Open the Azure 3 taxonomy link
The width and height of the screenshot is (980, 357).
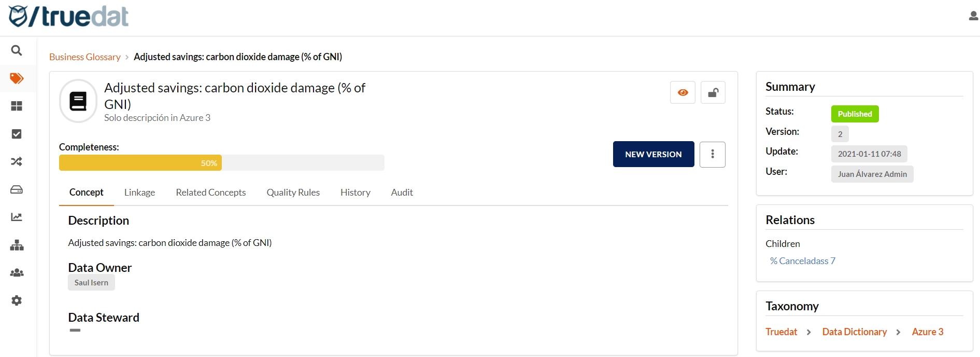927,332
